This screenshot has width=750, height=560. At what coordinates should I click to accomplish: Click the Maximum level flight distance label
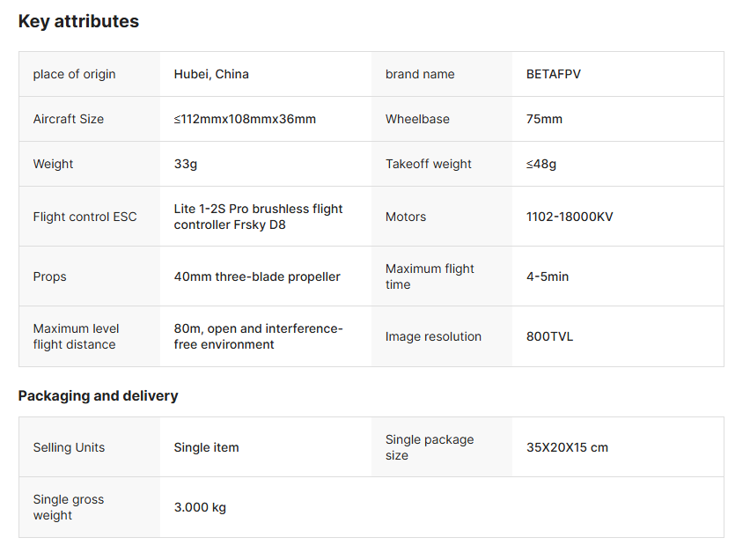76,336
